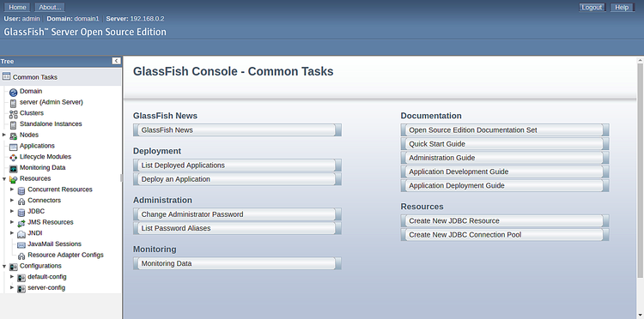Expand the Connectors node
The image size is (644, 319).
pyautogui.click(x=12, y=200)
